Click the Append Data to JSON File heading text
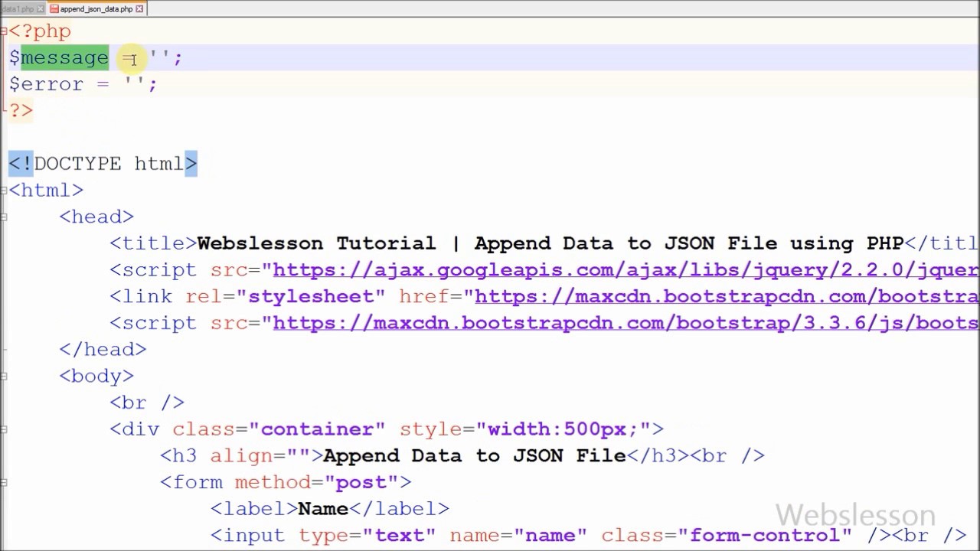 [x=475, y=456]
